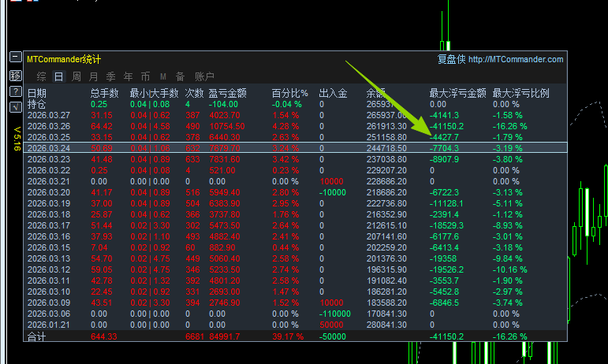Click the 最大浮亏金额 column header
This screenshot has width=608, height=364.
457,93
